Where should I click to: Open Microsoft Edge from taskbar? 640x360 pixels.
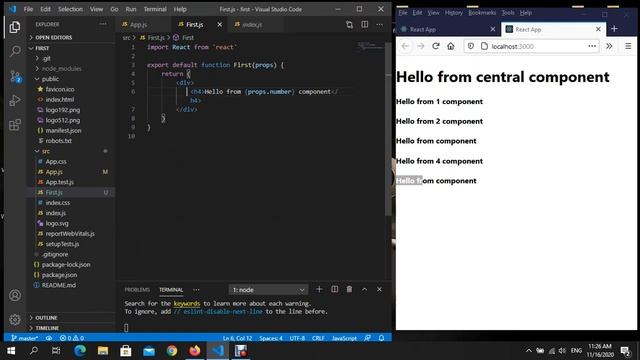click(x=80, y=351)
